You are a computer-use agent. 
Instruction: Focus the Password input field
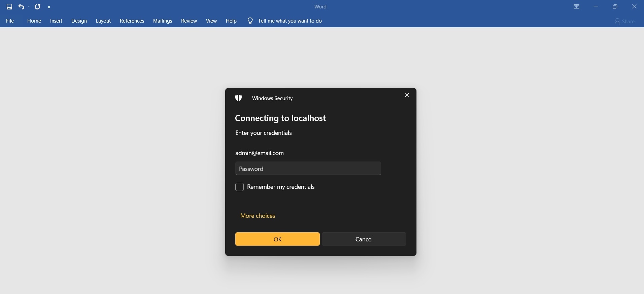tap(308, 168)
